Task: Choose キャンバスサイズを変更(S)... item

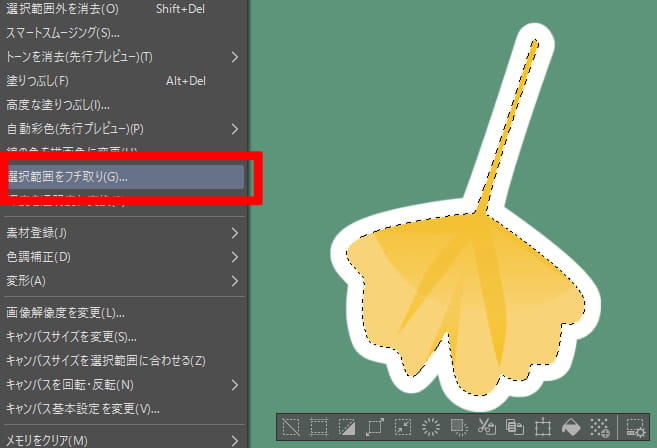Action: 124,337
